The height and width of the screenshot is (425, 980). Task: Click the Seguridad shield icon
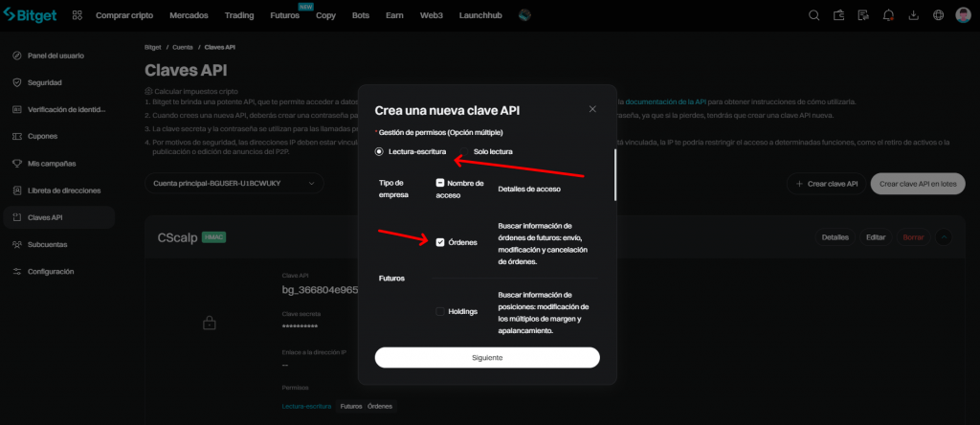pyautogui.click(x=17, y=82)
